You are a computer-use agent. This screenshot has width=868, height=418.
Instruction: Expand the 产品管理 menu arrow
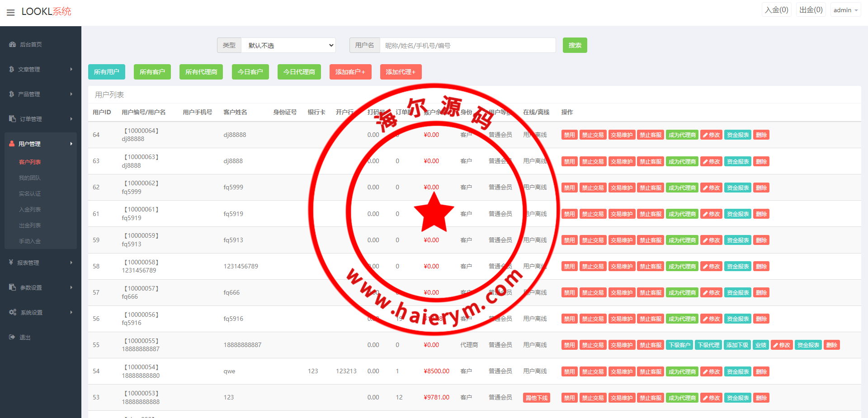click(x=71, y=94)
